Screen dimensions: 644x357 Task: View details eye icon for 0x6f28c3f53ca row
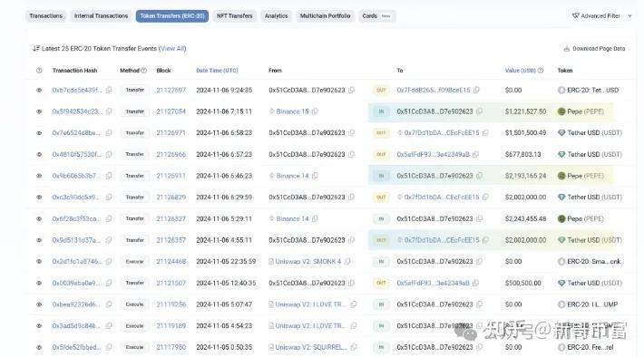[x=39, y=218]
